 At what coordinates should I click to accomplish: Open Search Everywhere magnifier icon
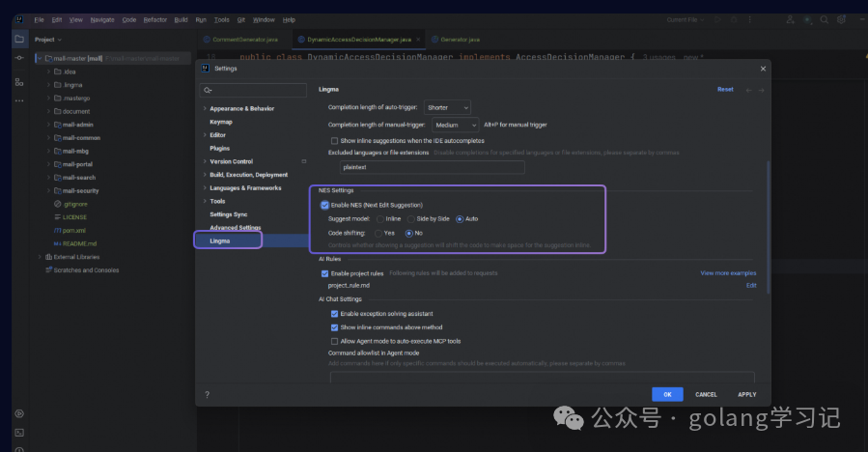click(825, 19)
